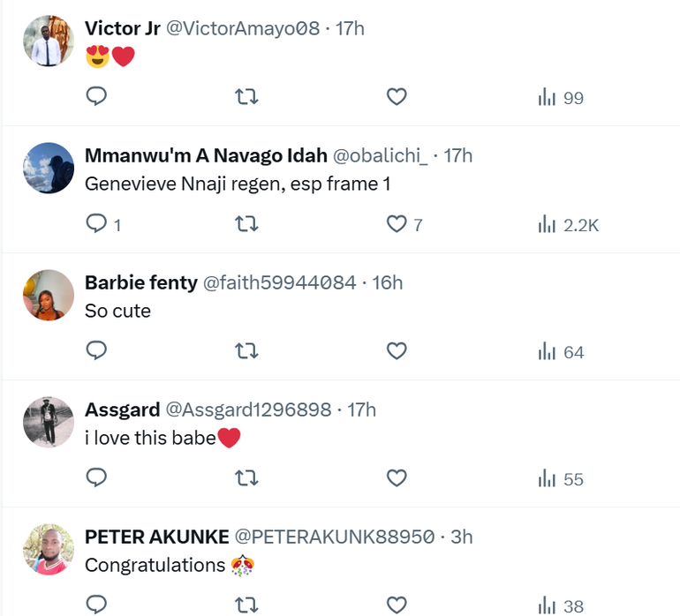Reply to Barbie fenty's So cute tweet
The width and height of the screenshot is (680, 616).
click(97, 351)
